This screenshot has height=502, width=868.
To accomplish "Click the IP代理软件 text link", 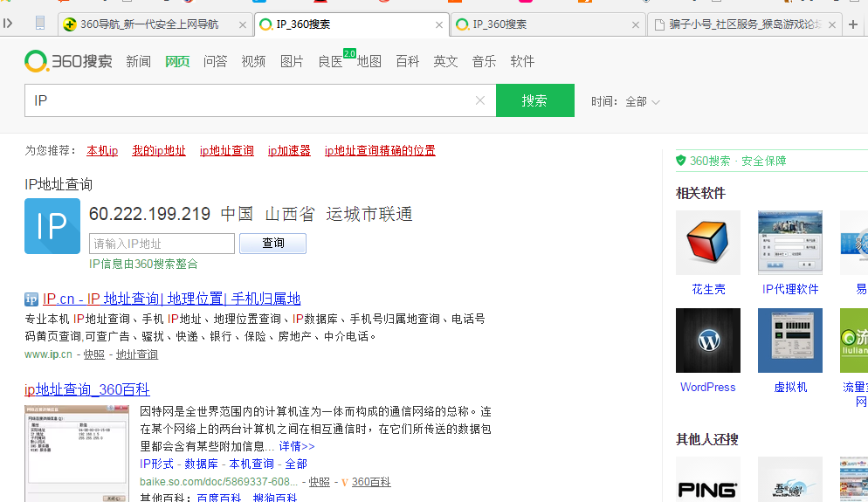I will pyautogui.click(x=790, y=290).
